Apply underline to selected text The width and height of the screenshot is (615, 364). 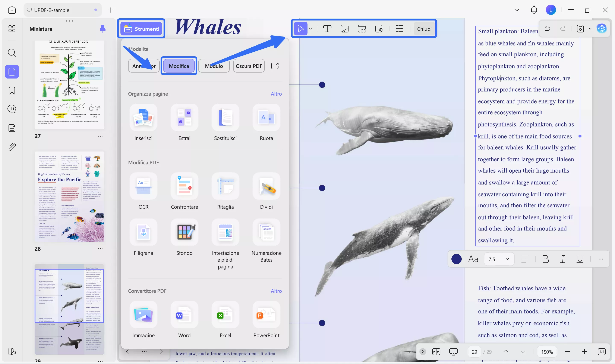(580, 259)
